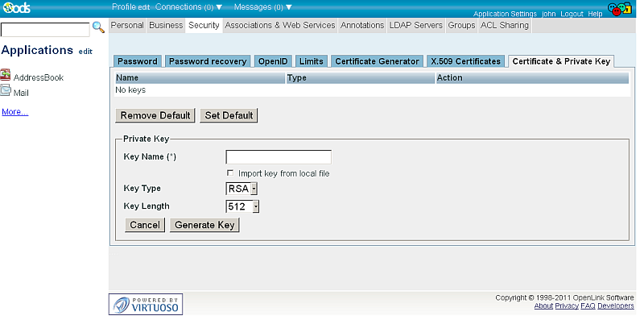Click the smiley faces icon top right
644x320 pixels.
(619, 8)
